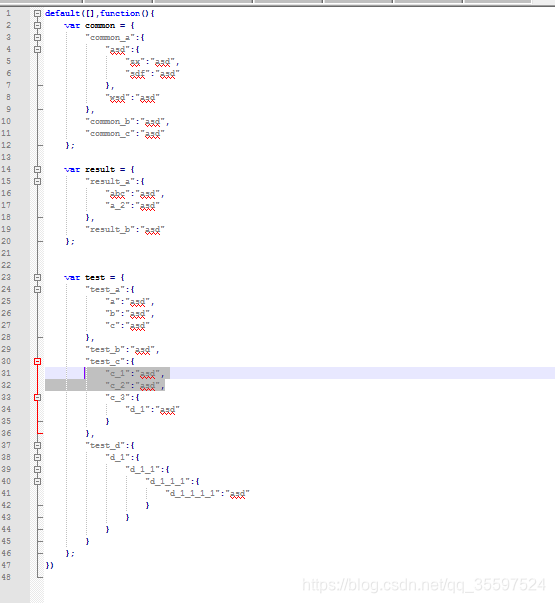
Task: Collapse the fold marker beside 'var common = {'
Action: coord(37,25)
